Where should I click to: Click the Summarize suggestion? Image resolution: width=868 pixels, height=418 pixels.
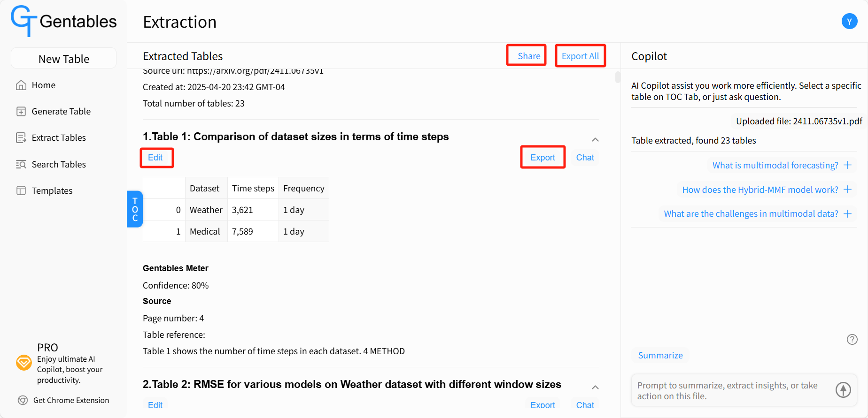click(x=660, y=355)
